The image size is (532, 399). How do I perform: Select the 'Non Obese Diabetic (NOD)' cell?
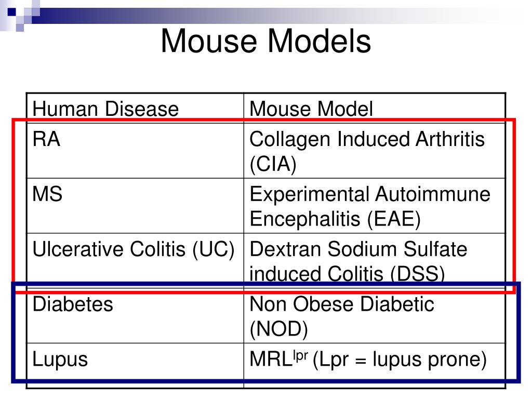coord(375,315)
